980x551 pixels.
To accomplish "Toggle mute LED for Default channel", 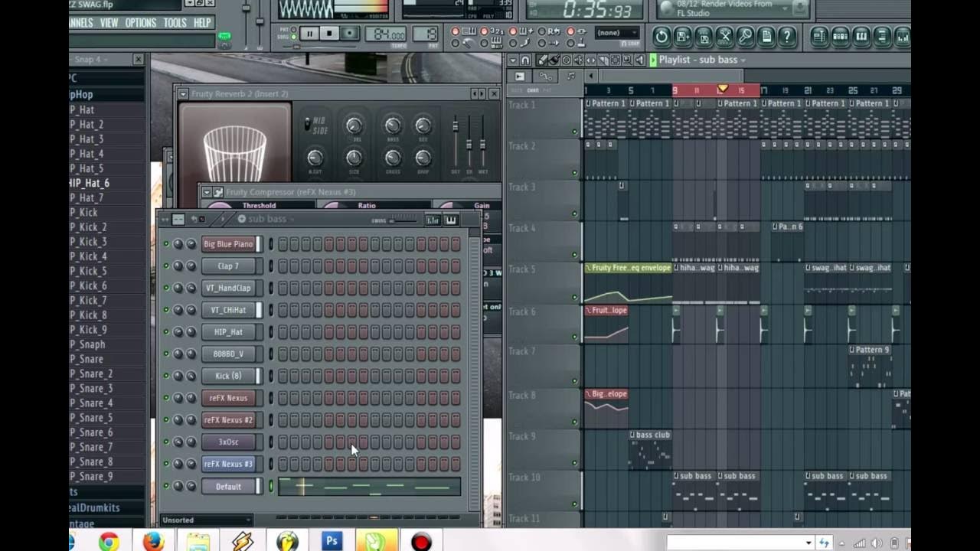I will click(x=166, y=486).
